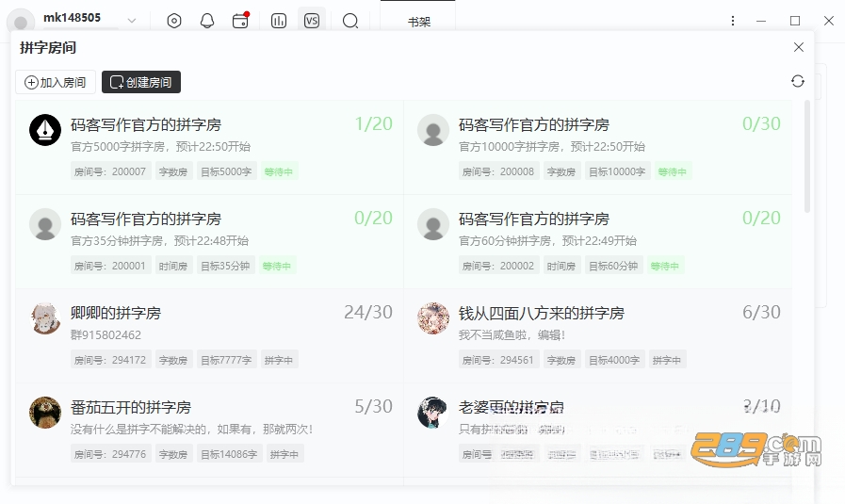Open the 卿卿的拼字房 title

[116, 313]
